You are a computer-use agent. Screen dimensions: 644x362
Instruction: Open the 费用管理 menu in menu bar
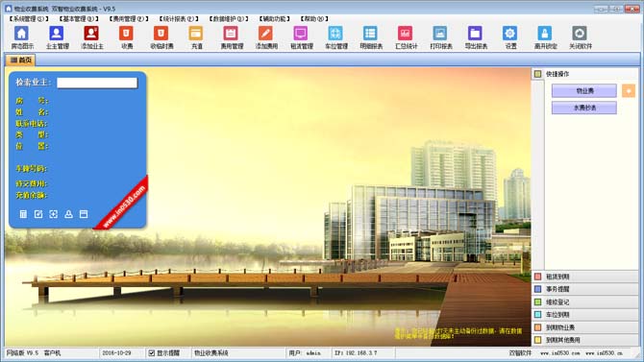tap(129, 19)
